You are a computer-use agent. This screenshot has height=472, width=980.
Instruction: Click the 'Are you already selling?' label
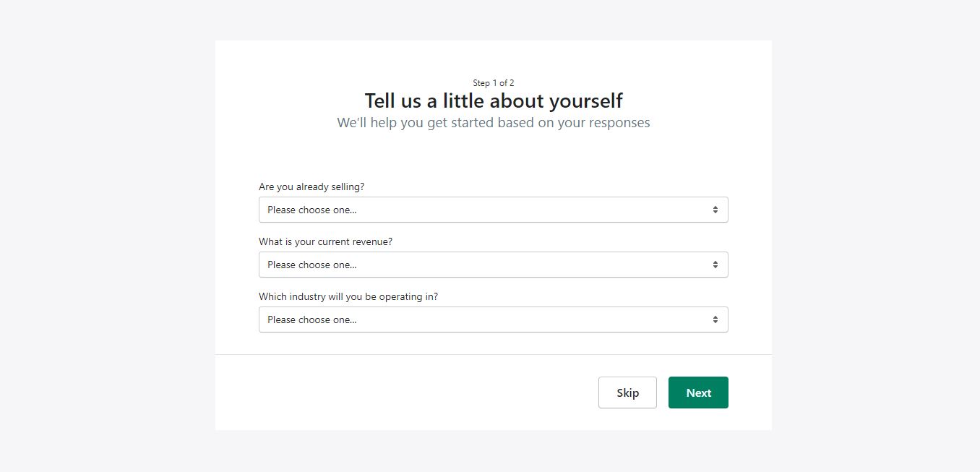click(x=311, y=186)
